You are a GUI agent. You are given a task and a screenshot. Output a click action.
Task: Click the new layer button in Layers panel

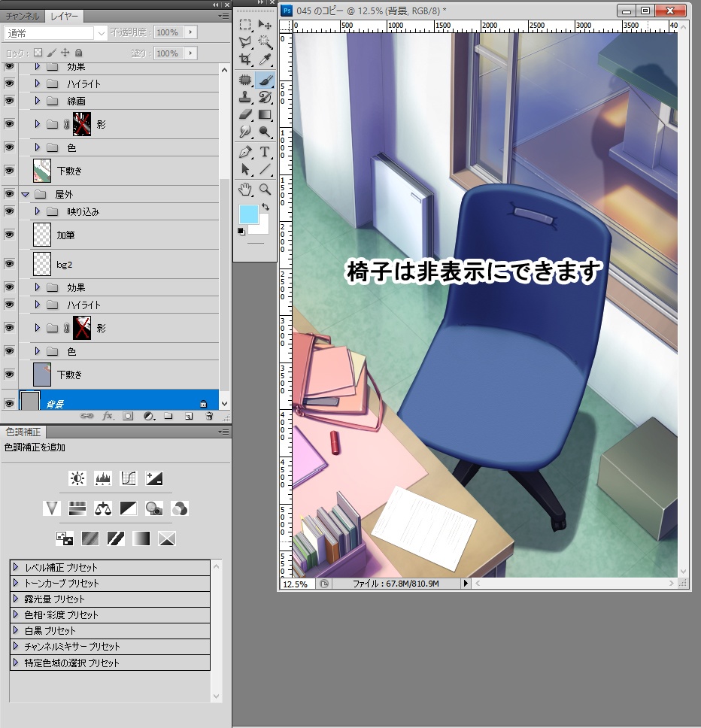tap(188, 416)
